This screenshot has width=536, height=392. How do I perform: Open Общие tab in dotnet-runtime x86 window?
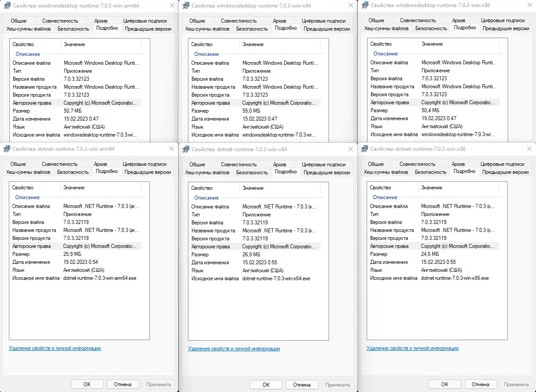tap(376, 164)
